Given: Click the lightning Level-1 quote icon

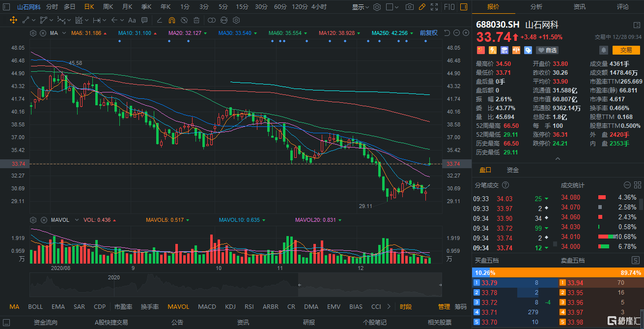Looking at the screenshot, I should tap(492, 50).
